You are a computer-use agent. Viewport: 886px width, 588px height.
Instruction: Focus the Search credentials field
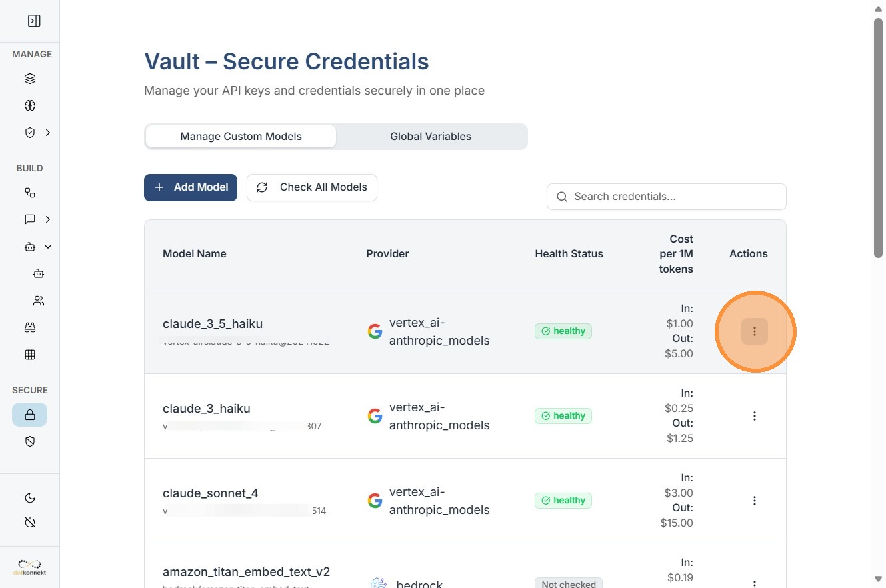pos(667,197)
